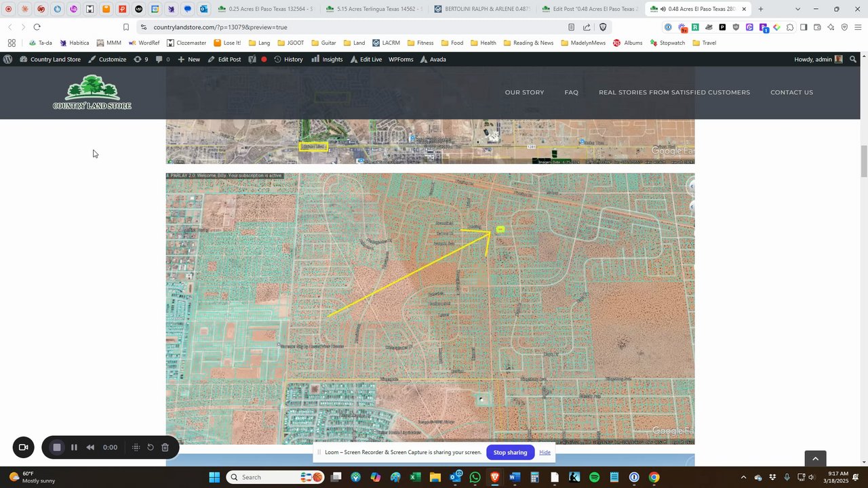The width and height of the screenshot is (868, 488).
Task: Open Insights in the admin bar
Action: click(327, 60)
